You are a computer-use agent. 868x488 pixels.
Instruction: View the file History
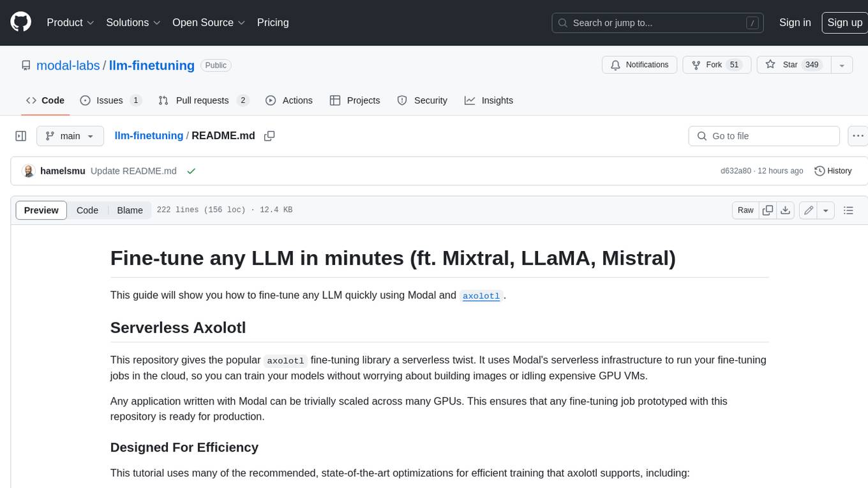tap(834, 171)
